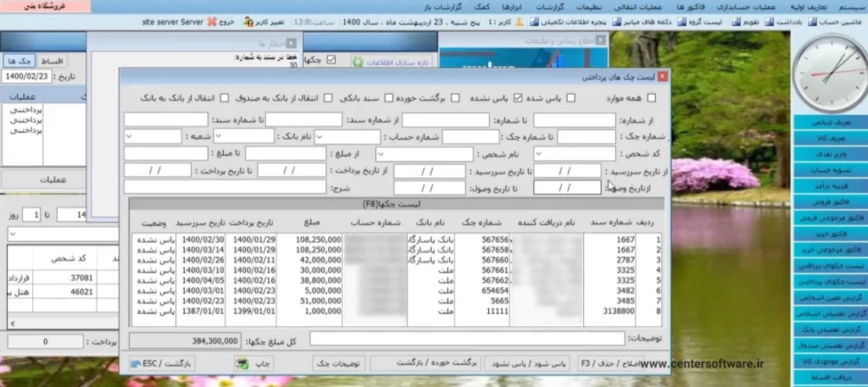Click the analog clock widget
This screenshot has height=387, width=868.
pos(829,74)
